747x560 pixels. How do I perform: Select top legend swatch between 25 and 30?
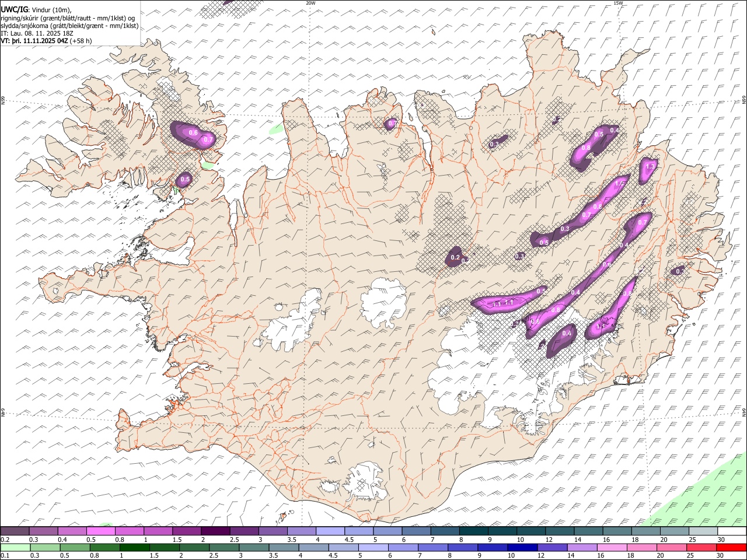tap(703, 531)
